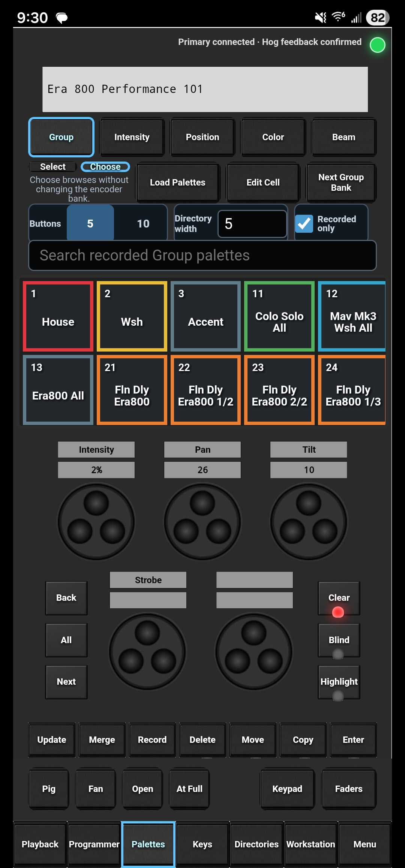This screenshot has height=868, width=405.
Task: Select group 22 Fln Dly Era800 1/2
Action: tap(206, 390)
